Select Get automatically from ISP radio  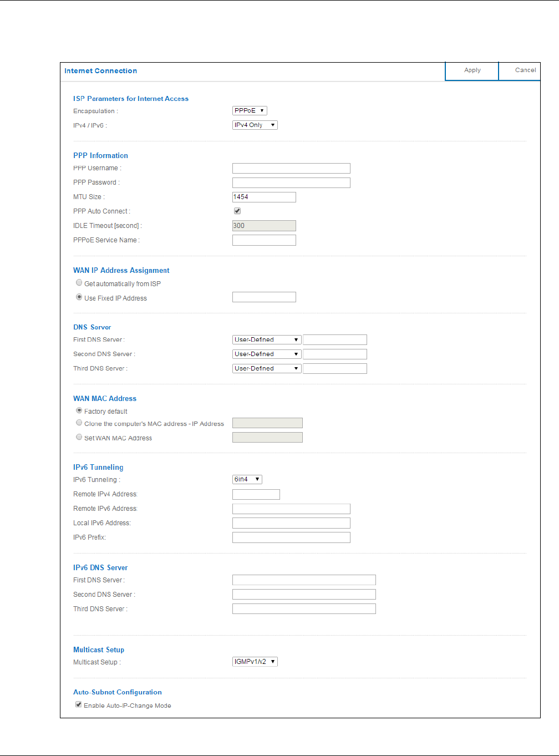pyautogui.click(x=79, y=283)
